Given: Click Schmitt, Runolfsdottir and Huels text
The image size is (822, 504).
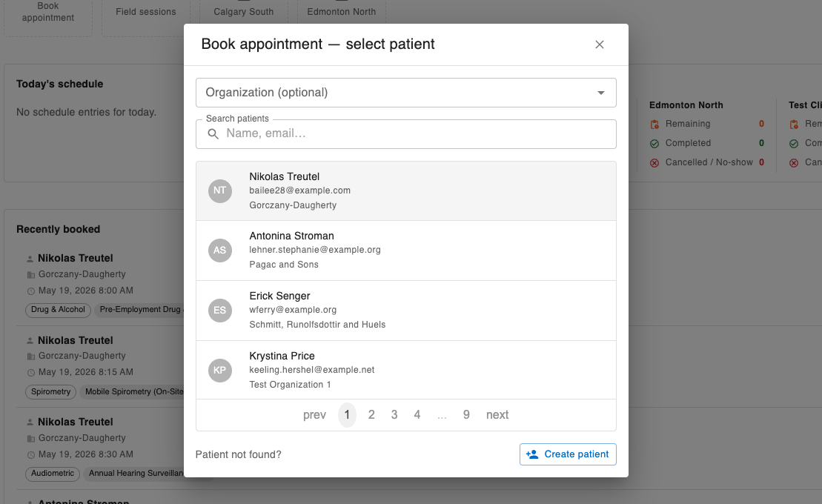Looking at the screenshot, I should pyautogui.click(x=317, y=325).
